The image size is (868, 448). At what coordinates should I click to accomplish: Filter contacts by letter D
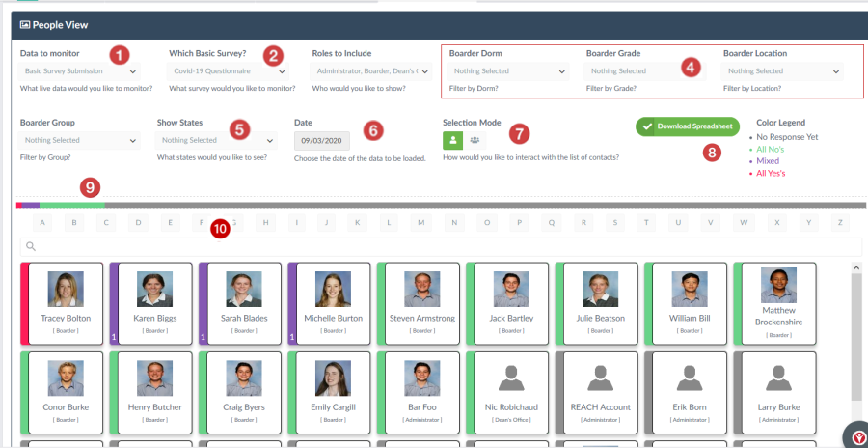pos(138,223)
